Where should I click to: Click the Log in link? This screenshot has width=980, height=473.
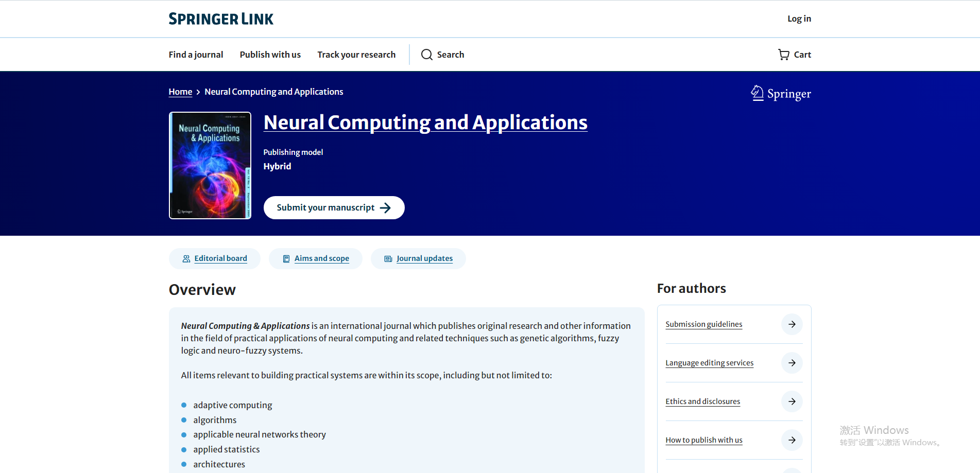(x=799, y=19)
